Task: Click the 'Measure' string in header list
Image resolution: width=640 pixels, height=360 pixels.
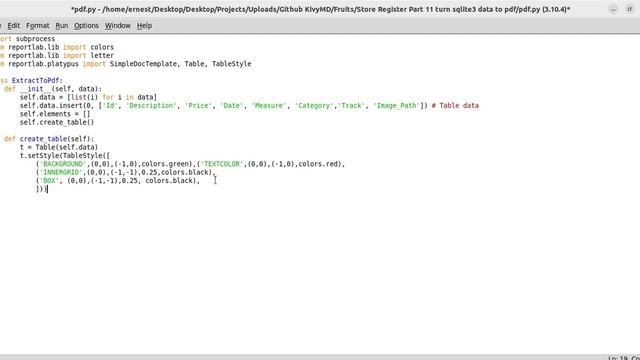Action: [x=269, y=106]
